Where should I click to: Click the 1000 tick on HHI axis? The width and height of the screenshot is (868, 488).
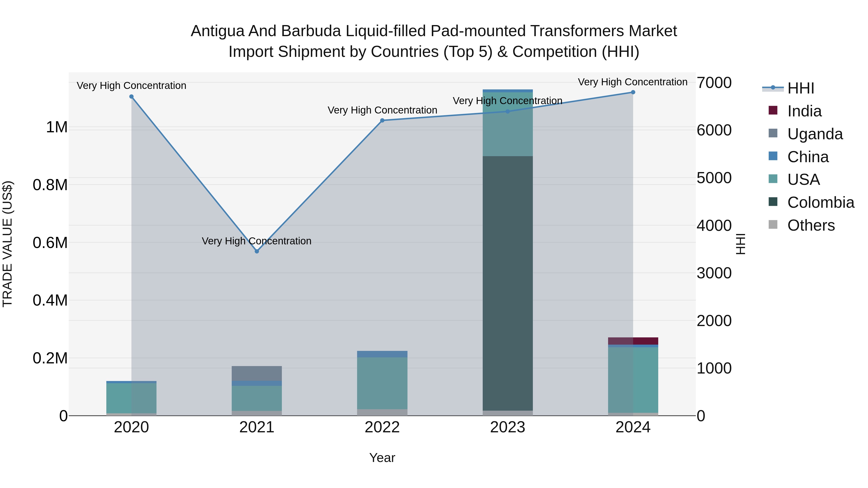point(714,368)
